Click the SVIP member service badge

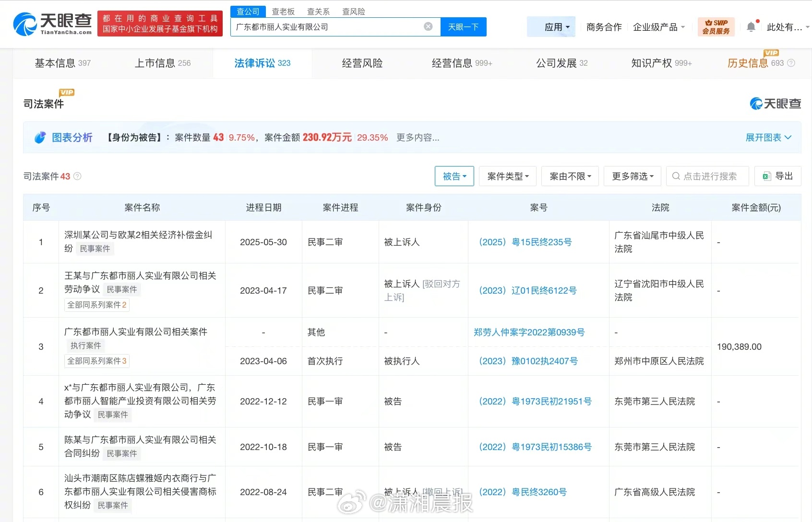coord(716,27)
